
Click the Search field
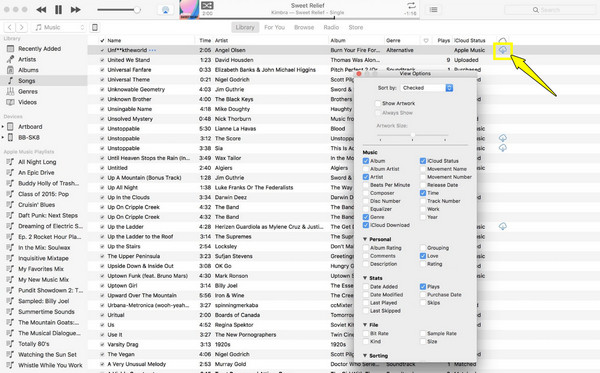pos(550,10)
